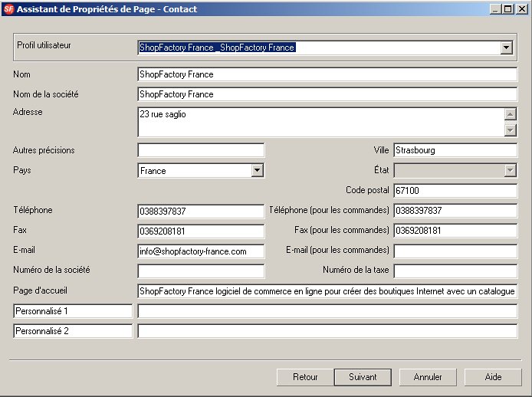Close the Assistant de Propriétés window
The width and height of the screenshot is (532, 397).
point(519,9)
